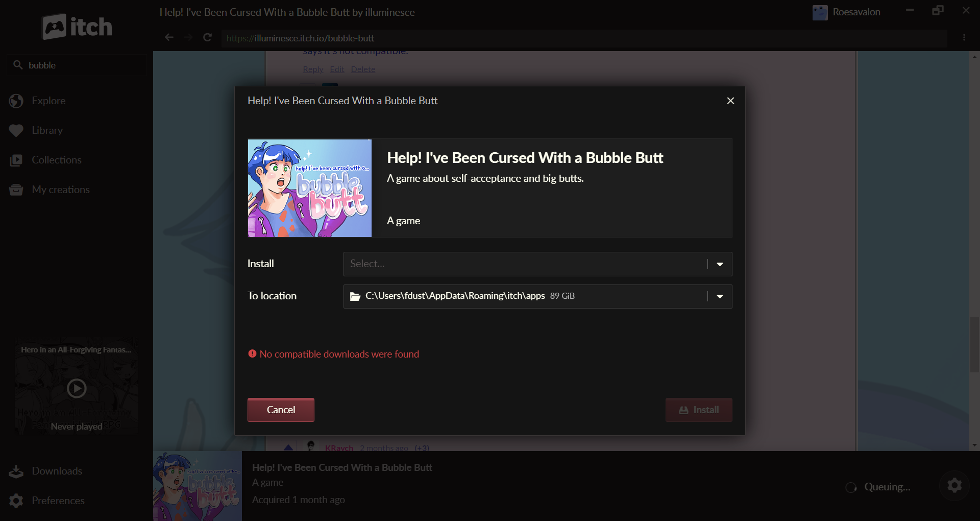
Task: Focus the sidebar search field
Action: (77, 65)
